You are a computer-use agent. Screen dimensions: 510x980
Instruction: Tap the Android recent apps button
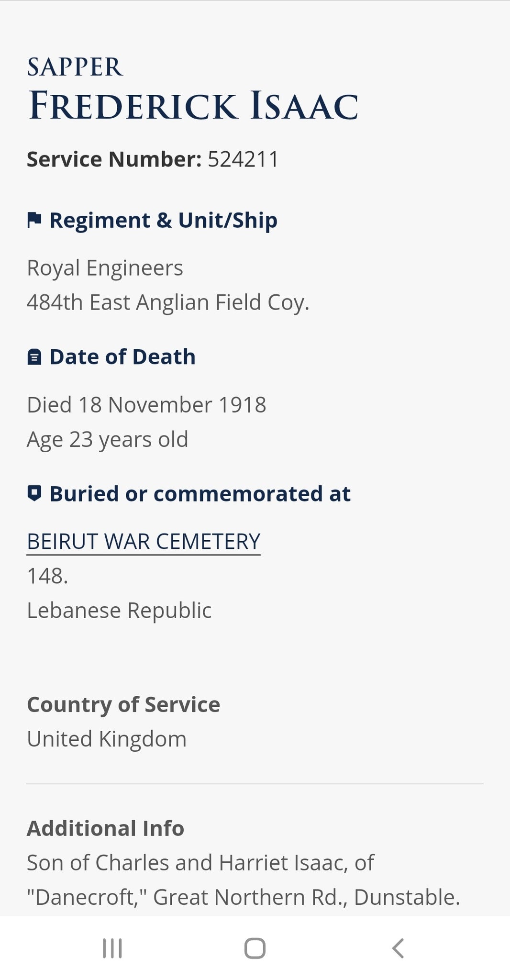coord(112,948)
